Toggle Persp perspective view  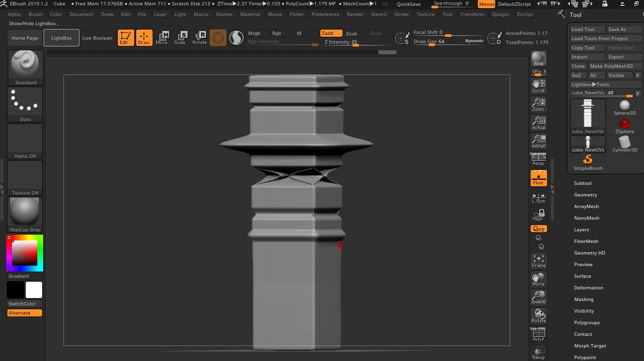click(x=538, y=159)
